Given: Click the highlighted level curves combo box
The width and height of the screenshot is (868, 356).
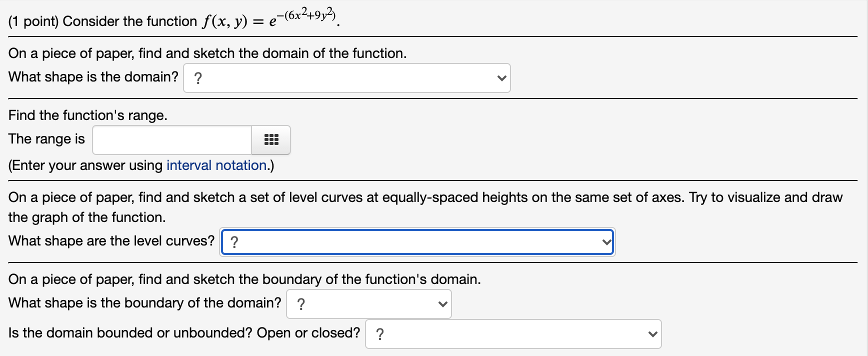Looking at the screenshot, I should coord(417,242).
